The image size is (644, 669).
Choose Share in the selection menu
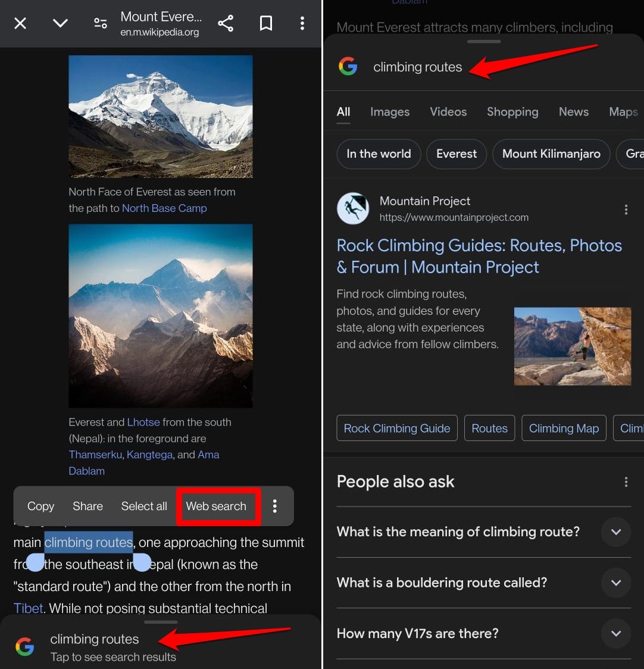pyautogui.click(x=87, y=506)
